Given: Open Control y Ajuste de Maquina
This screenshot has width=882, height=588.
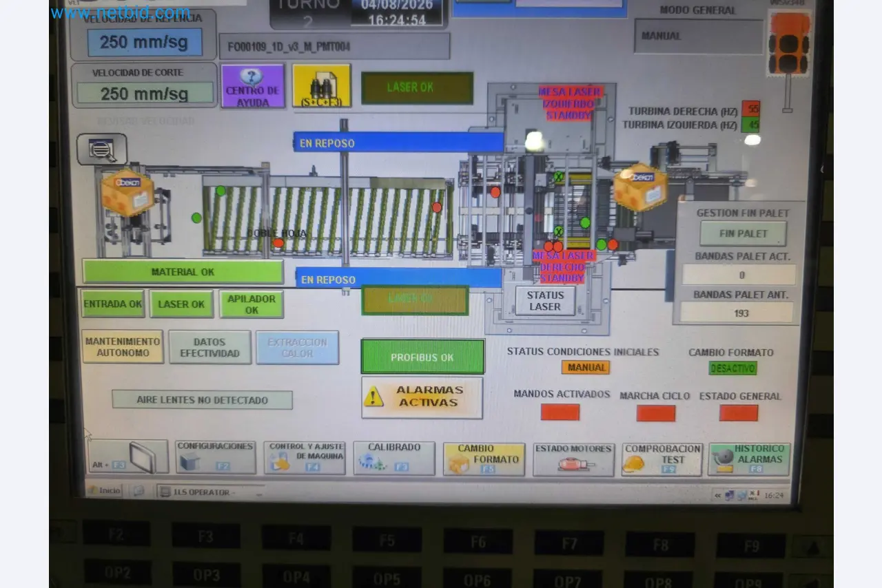Looking at the screenshot, I should point(305,457).
